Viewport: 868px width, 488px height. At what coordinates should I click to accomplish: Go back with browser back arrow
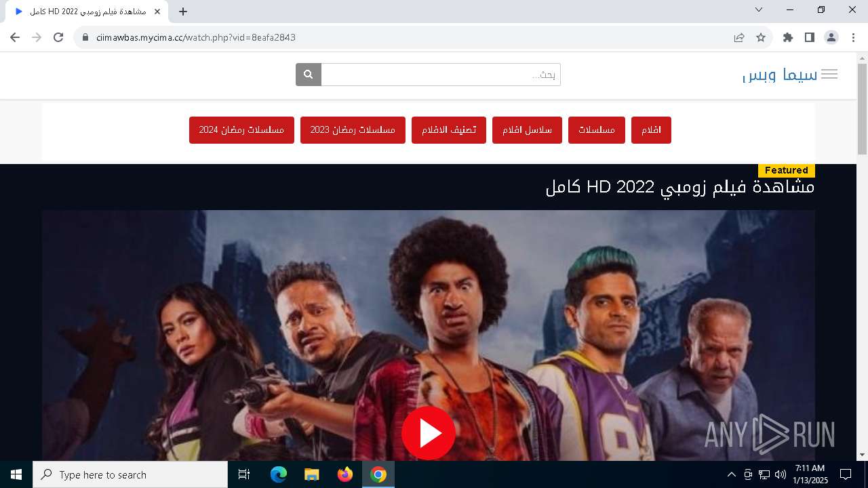point(15,37)
